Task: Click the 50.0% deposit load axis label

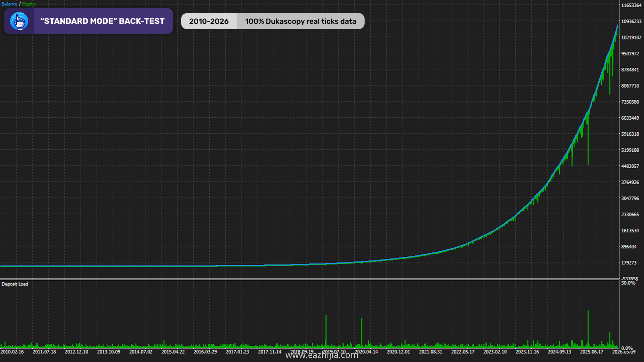Action: coord(628,283)
